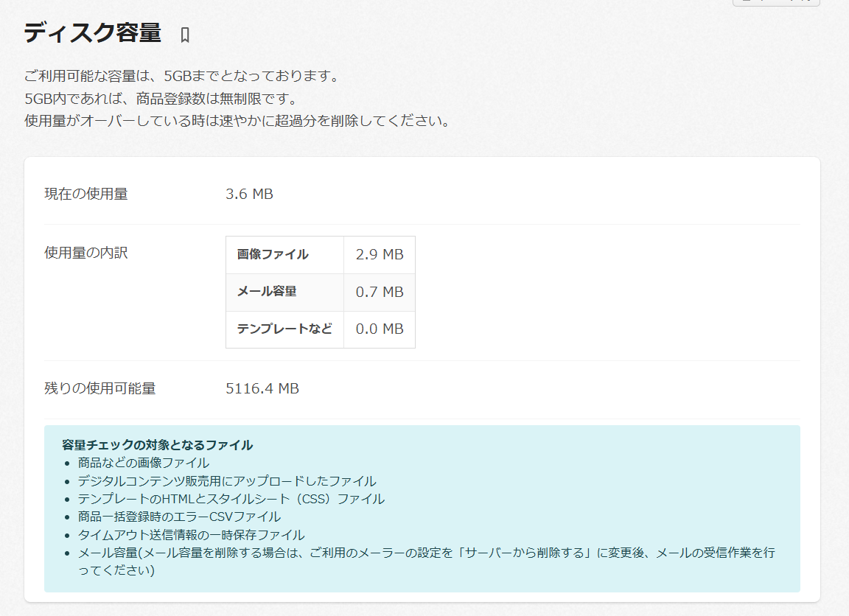Click the 使用量の内訳 label

click(86, 253)
